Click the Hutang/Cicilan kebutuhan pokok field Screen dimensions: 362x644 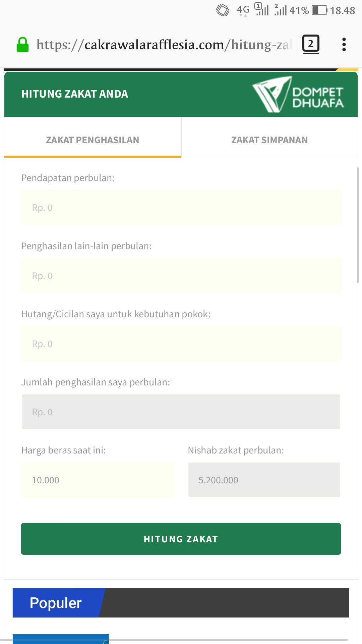point(181,344)
